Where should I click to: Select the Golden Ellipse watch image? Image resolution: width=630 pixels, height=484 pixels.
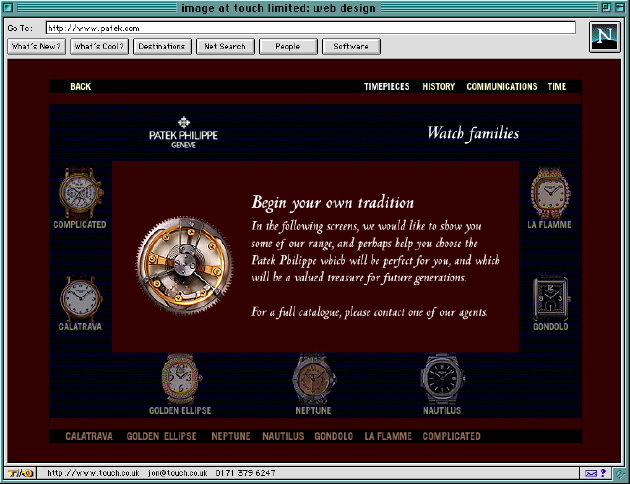pos(180,379)
